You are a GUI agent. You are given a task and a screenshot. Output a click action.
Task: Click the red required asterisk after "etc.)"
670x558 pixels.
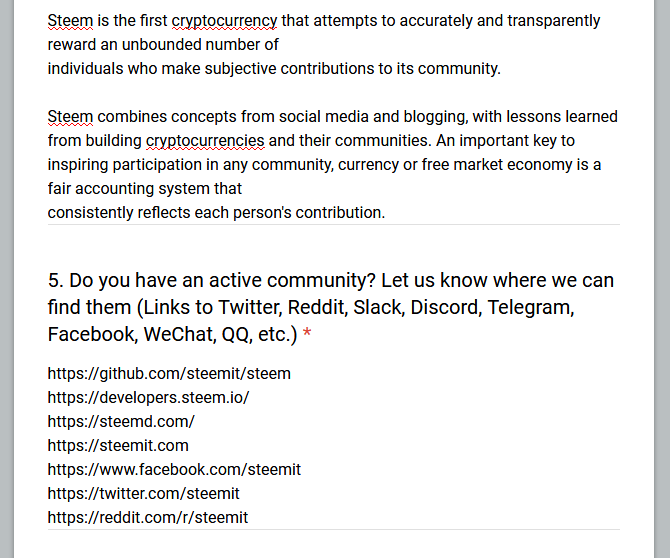click(x=307, y=333)
